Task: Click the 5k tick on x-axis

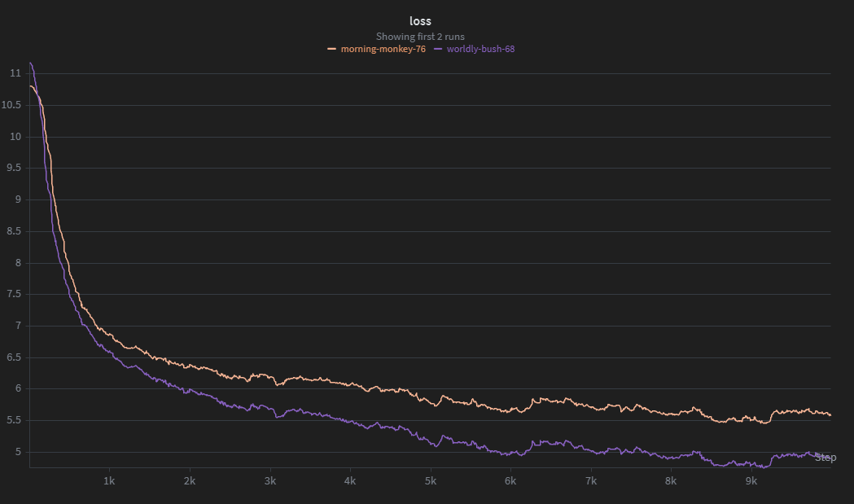Action: coord(431,480)
